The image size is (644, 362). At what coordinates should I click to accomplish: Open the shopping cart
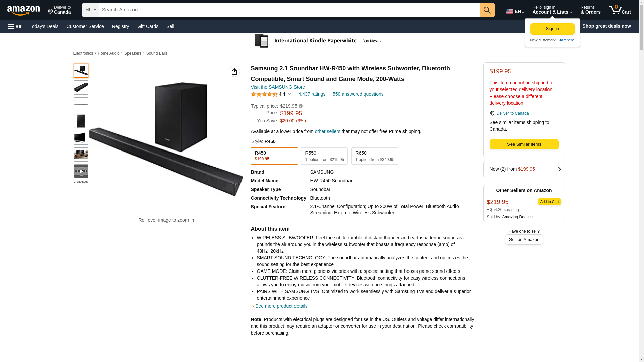tap(620, 10)
